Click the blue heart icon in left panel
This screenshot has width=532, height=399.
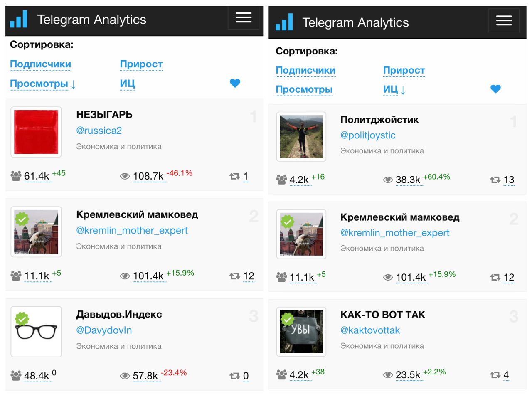(235, 83)
